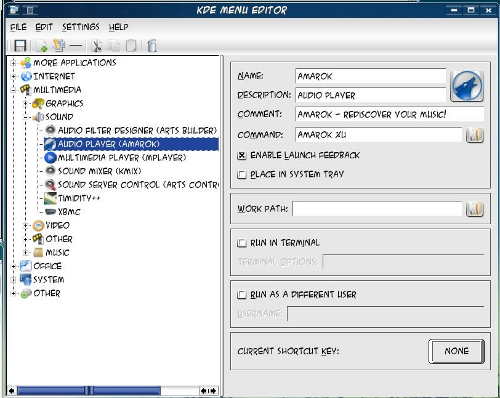500x398 pixels.
Task: Click the Save floppy disk toolbar icon
Action: (20, 46)
